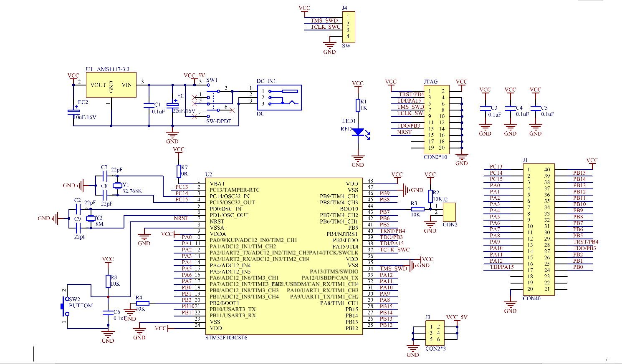The width and height of the screenshot is (622, 364).
Task: Click capacitor C9 22pF
Action: click(x=78, y=228)
